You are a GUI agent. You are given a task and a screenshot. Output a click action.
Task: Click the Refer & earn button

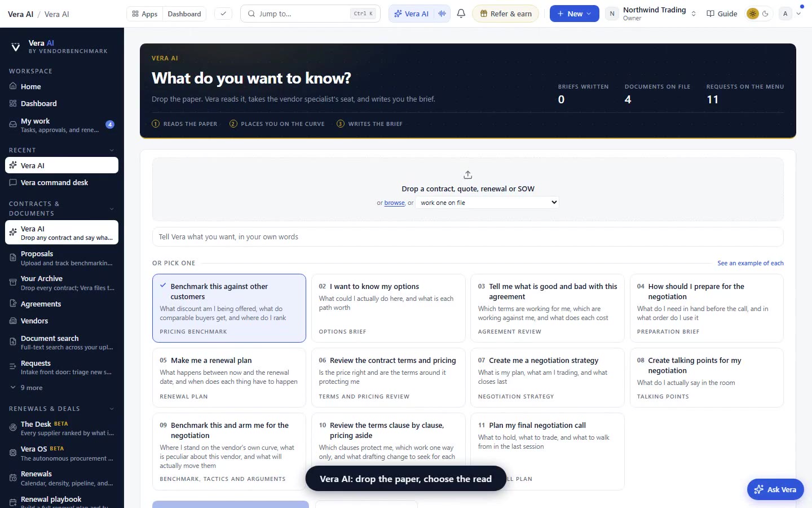(x=506, y=14)
